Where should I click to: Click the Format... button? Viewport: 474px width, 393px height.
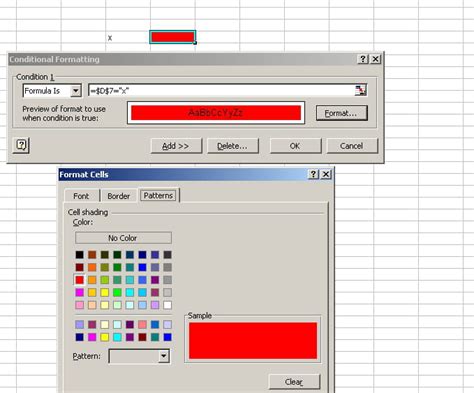[341, 113]
